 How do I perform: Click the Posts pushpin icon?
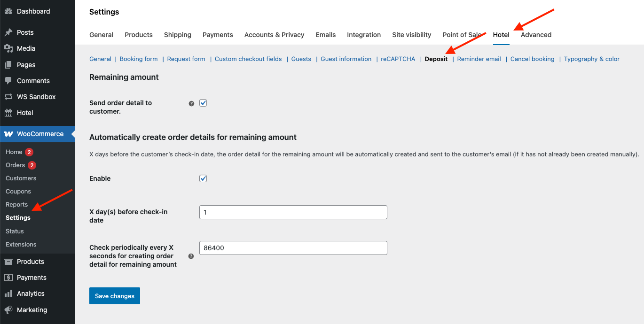[8, 32]
